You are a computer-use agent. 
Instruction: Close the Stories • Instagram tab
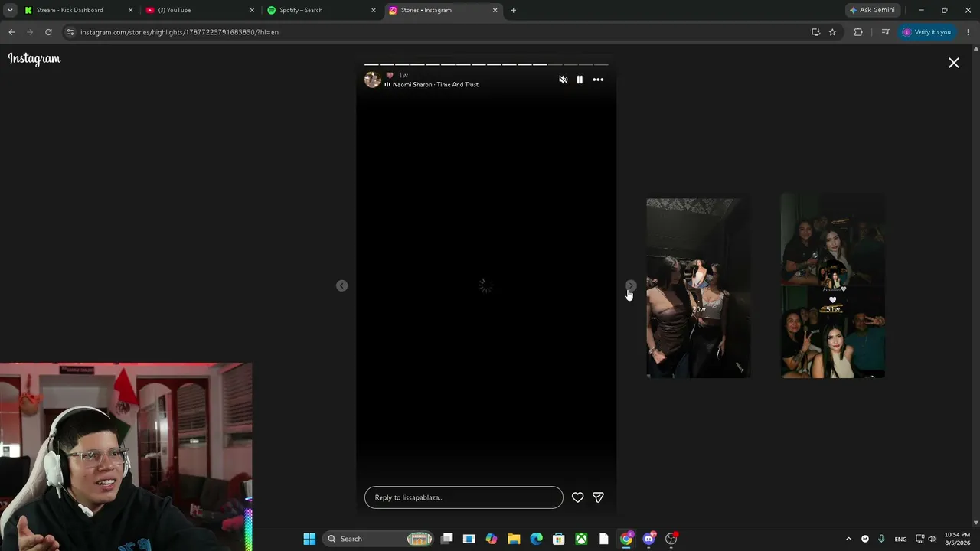[495, 10]
